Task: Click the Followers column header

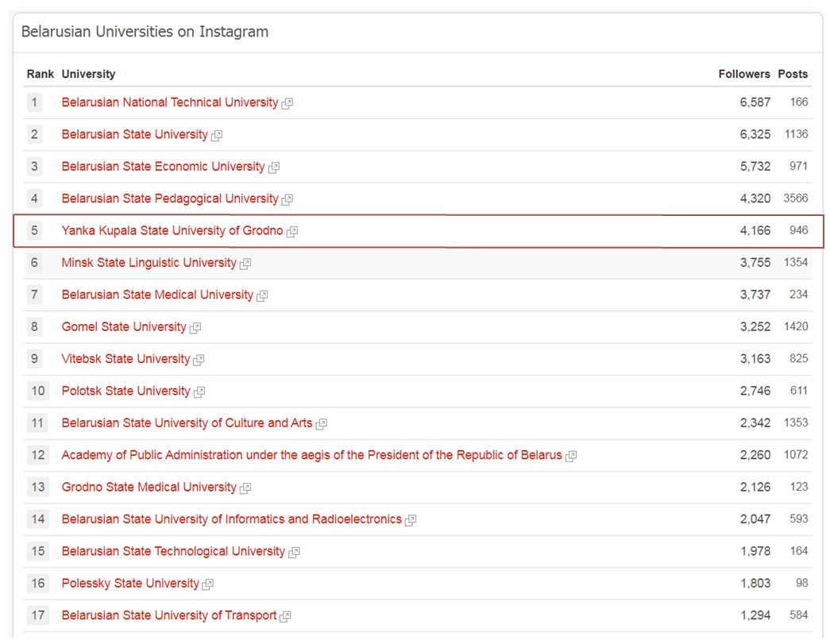Action: (743, 74)
